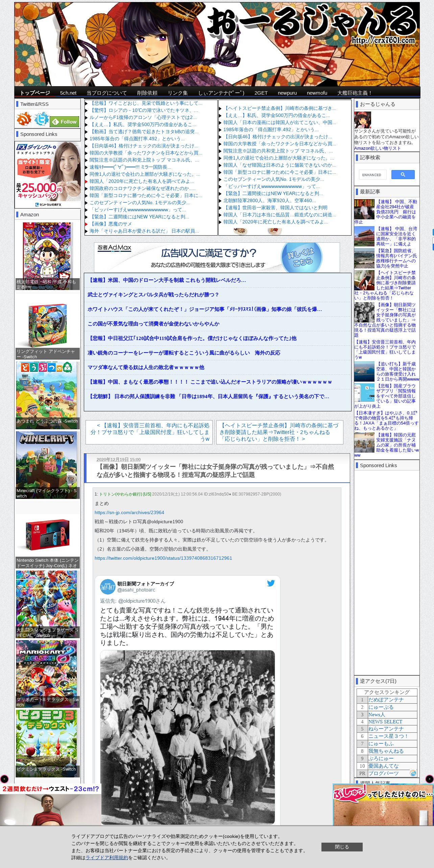Open the ライブドア利用規約 link

pyautogui.click(x=107, y=857)
